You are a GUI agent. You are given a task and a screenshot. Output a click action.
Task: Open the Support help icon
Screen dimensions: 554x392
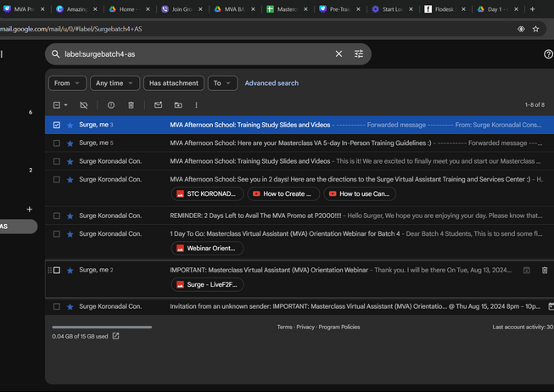pos(548,54)
